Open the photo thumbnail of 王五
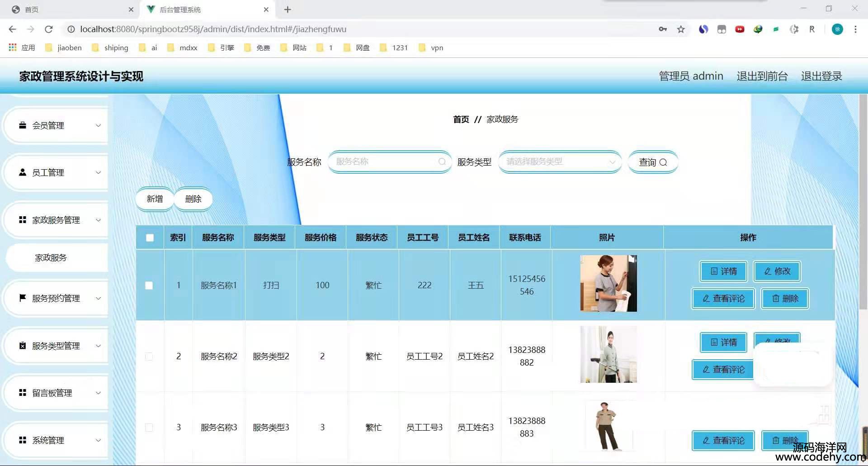Image resolution: width=868 pixels, height=466 pixels. coord(609,283)
